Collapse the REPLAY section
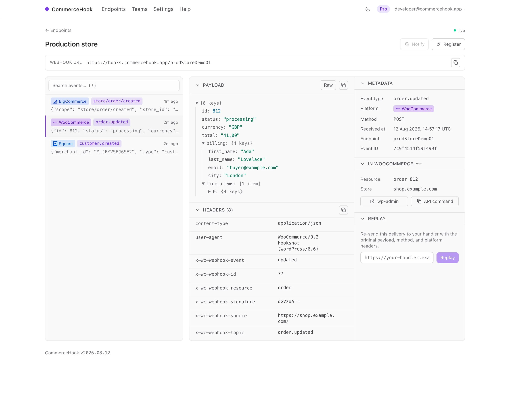The image size is (510, 420). tap(362, 219)
